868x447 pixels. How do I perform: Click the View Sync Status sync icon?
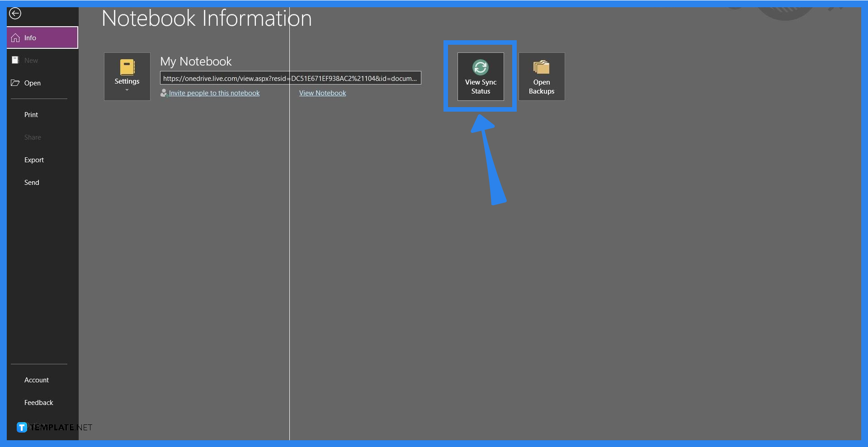[x=480, y=67]
